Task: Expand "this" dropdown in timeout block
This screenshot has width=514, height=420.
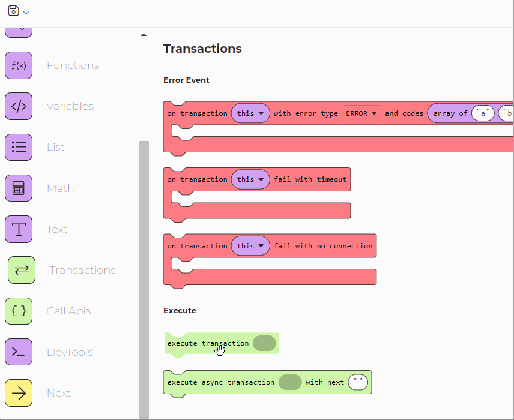Action: point(250,179)
